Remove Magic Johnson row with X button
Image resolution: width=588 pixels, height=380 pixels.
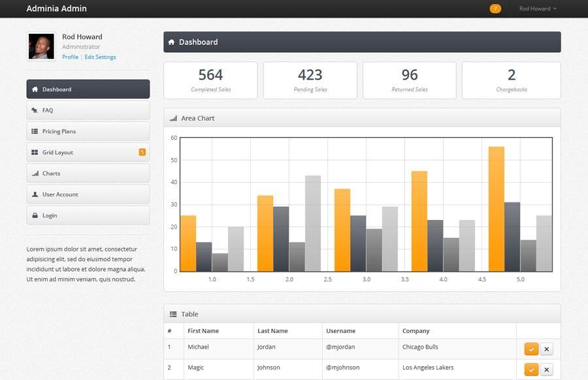pyautogui.click(x=547, y=370)
